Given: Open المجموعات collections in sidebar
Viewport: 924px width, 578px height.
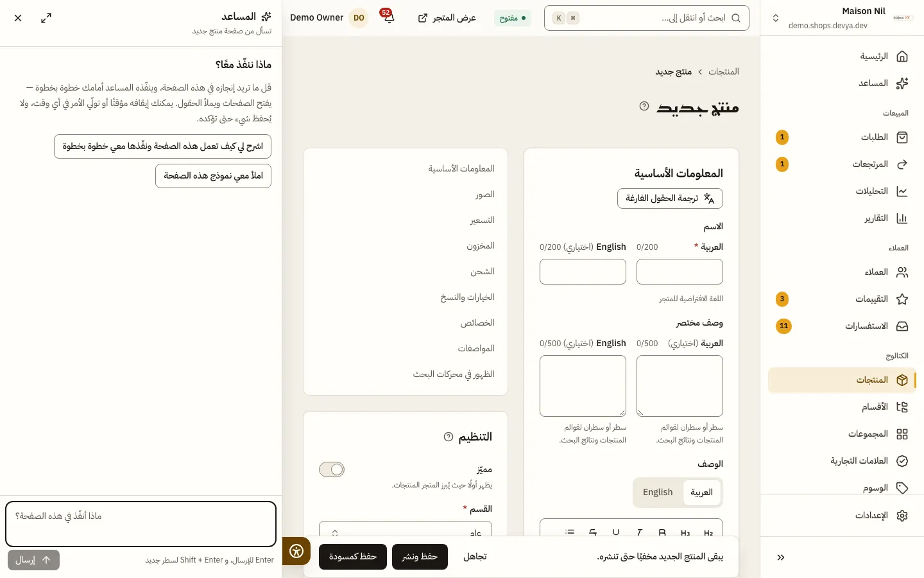Looking at the screenshot, I should [842, 434].
